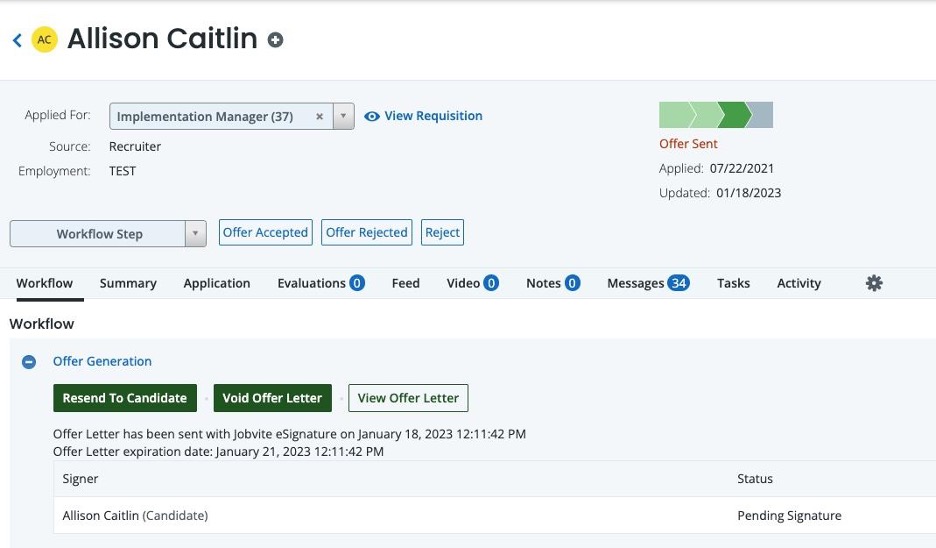936x548 pixels.
Task: Open the View Requisition link
Action: pos(433,116)
